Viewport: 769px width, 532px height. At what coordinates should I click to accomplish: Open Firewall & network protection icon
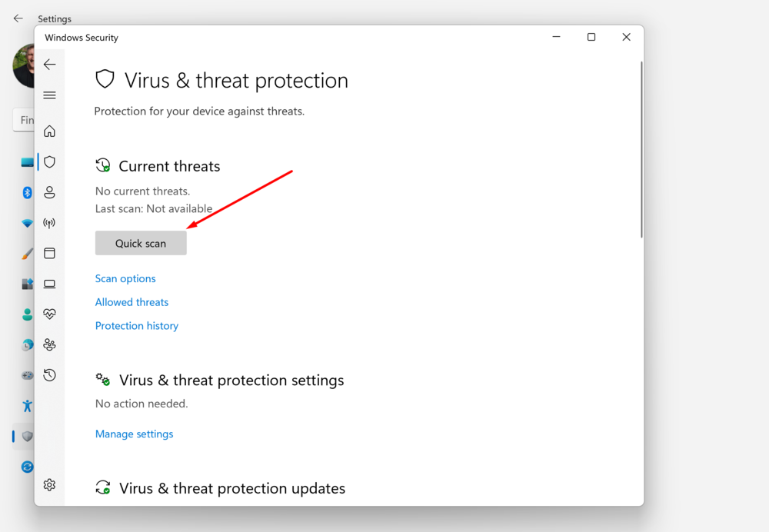point(50,223)
